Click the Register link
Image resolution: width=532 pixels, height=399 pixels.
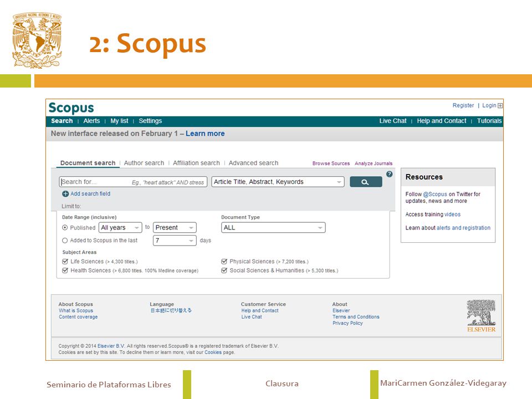[463, 105]
